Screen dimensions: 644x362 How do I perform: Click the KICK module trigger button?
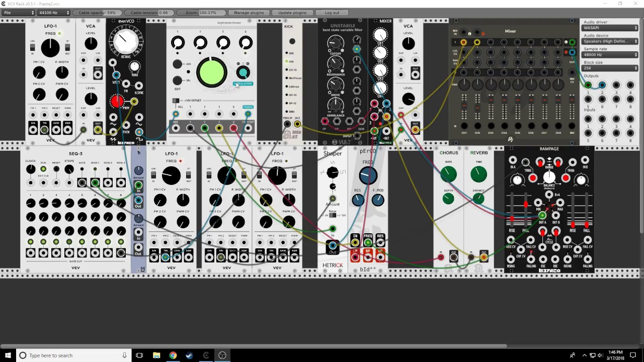(x=292, y=41)
